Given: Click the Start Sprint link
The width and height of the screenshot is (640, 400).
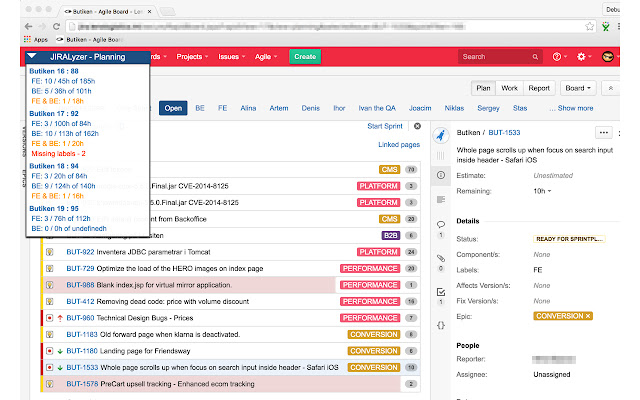Looking at the screenshot, I should (x=384, y=126).
